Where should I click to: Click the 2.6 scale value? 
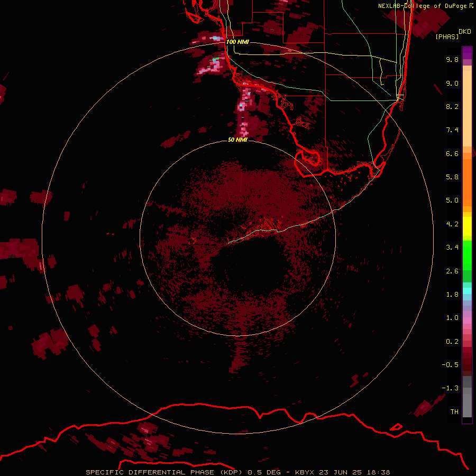click(x=452, y=271)
